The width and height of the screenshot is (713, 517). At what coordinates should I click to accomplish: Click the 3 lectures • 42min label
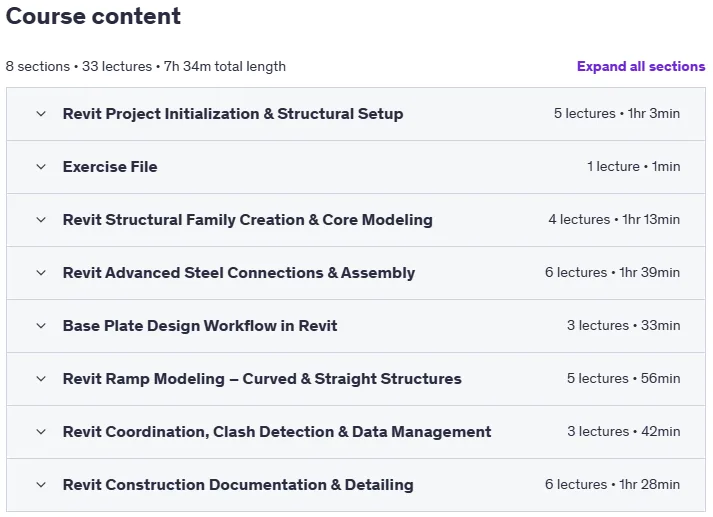click(x=623, y=431)
